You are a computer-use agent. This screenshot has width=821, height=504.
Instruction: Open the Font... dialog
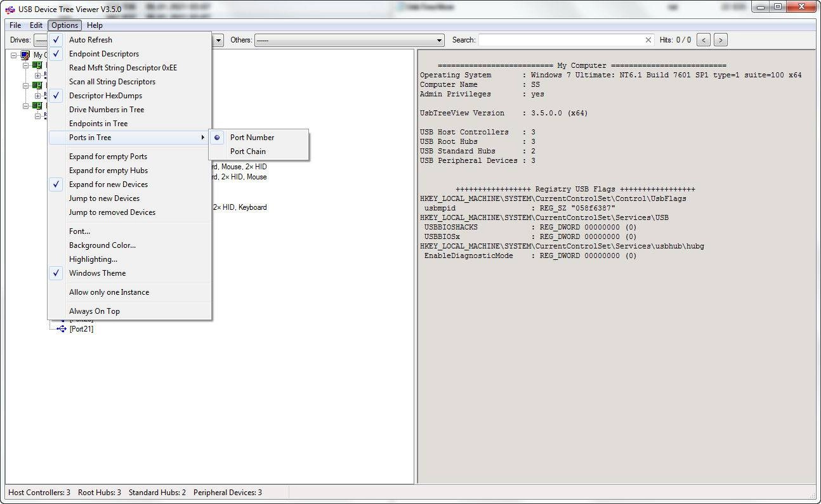(x=129, y=231)
